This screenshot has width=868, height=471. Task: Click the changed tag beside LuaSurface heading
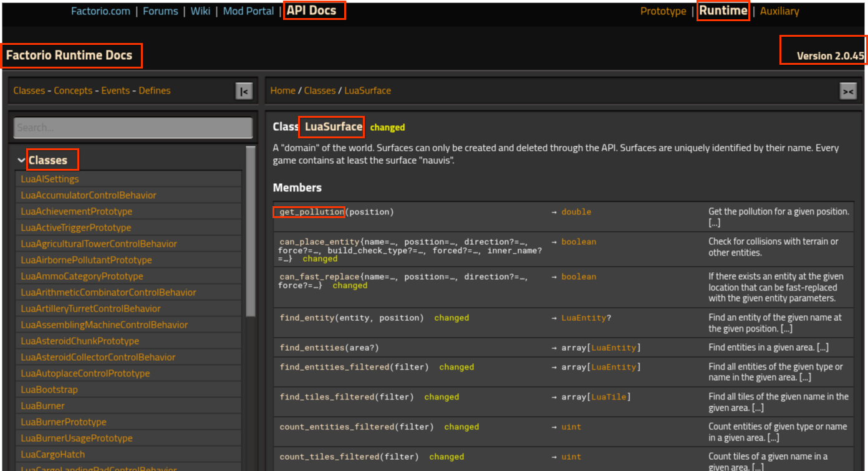387,127
